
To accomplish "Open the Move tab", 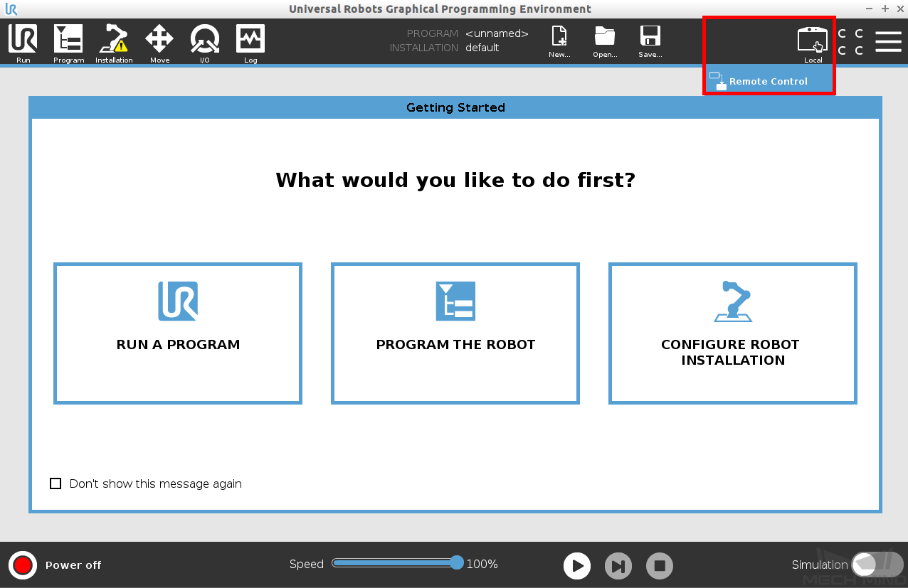I will pyautogui.click(x=159, y=43).
